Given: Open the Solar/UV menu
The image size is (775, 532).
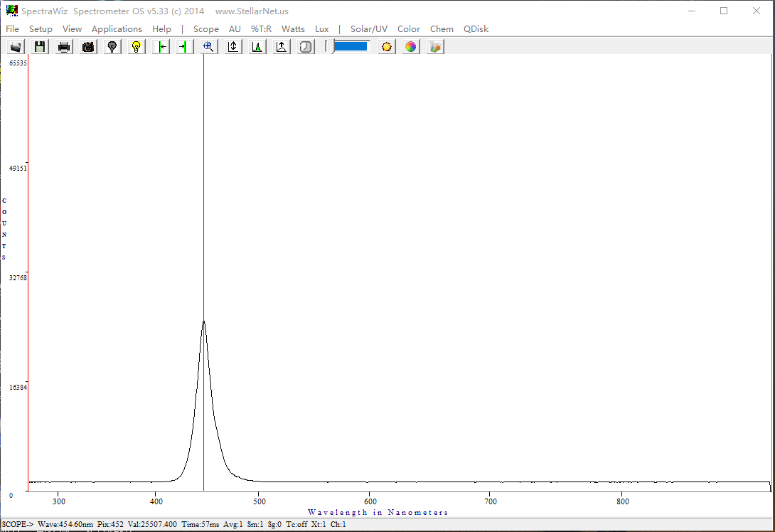Looking at the screenshot, I should (368, 29).
